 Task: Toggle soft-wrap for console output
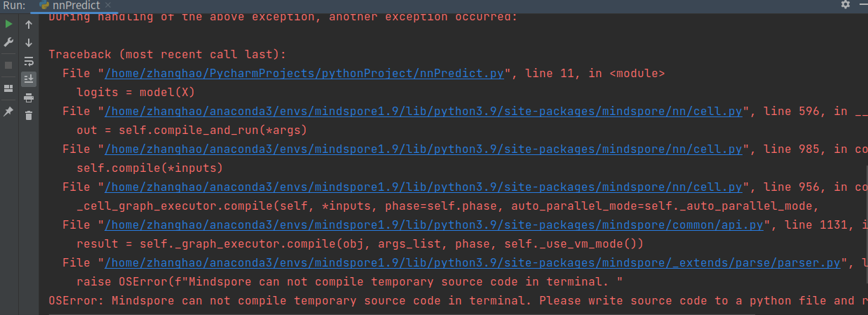tap(29, 61)
